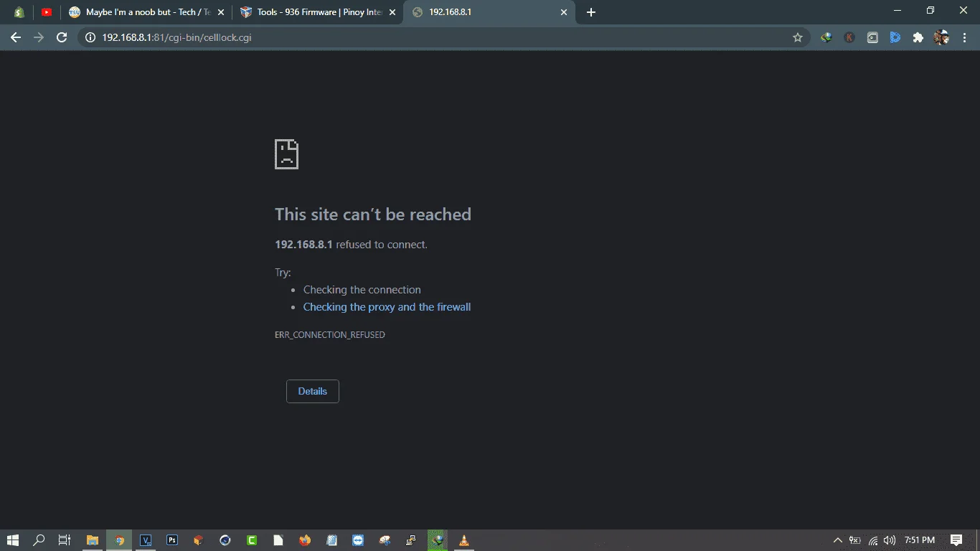Open the Windows Start menu
The width and height of the screenshot is (980, 551).
coord(13,540)
